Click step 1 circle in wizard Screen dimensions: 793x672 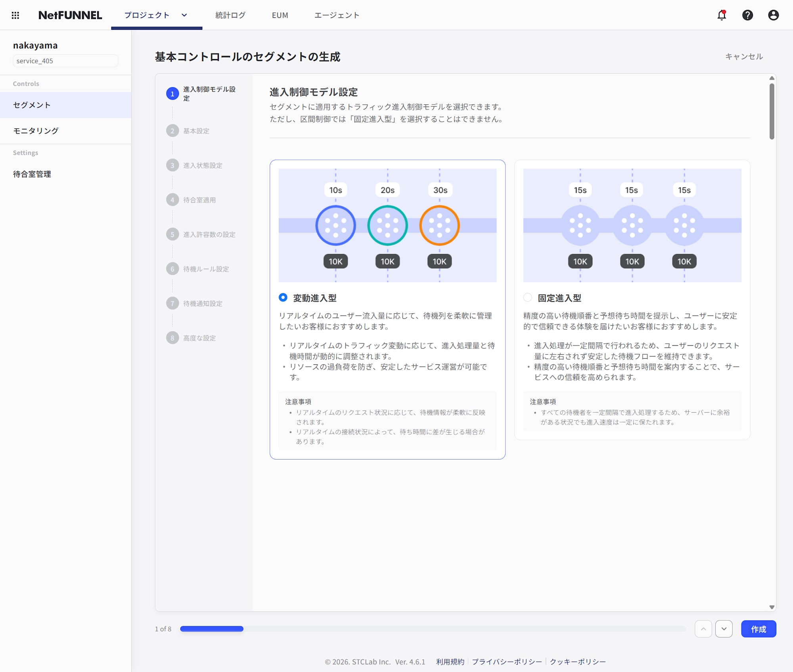point(172,94)
